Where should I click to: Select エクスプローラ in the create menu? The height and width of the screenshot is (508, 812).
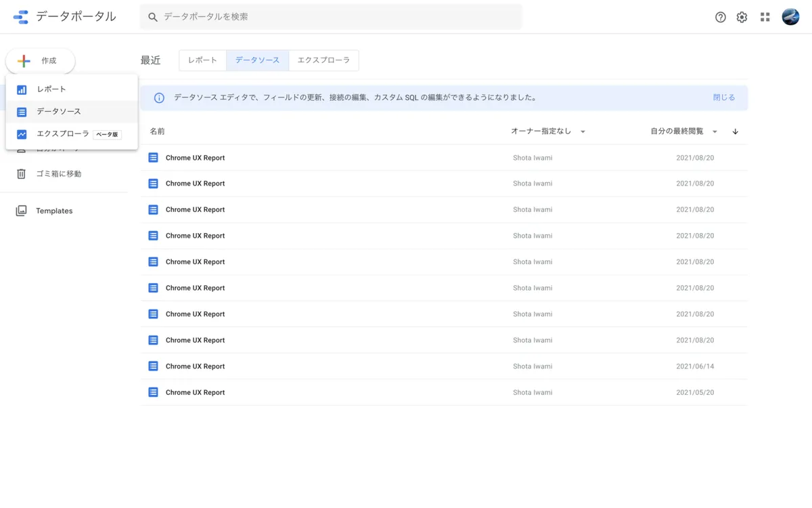[x=72, y=134]
